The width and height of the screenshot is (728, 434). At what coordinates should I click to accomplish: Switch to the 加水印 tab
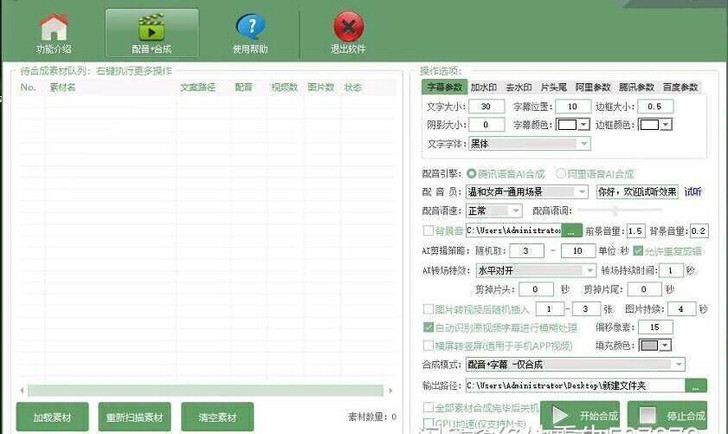[x=484, y=87]
